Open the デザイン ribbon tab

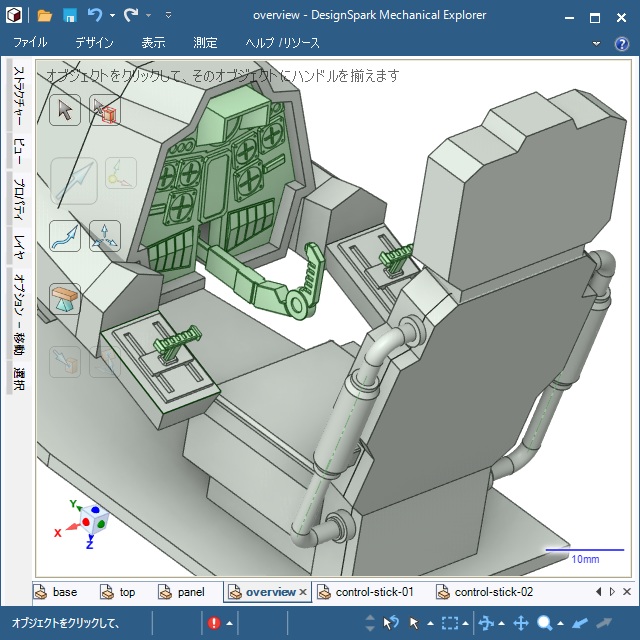click(94, 43)
